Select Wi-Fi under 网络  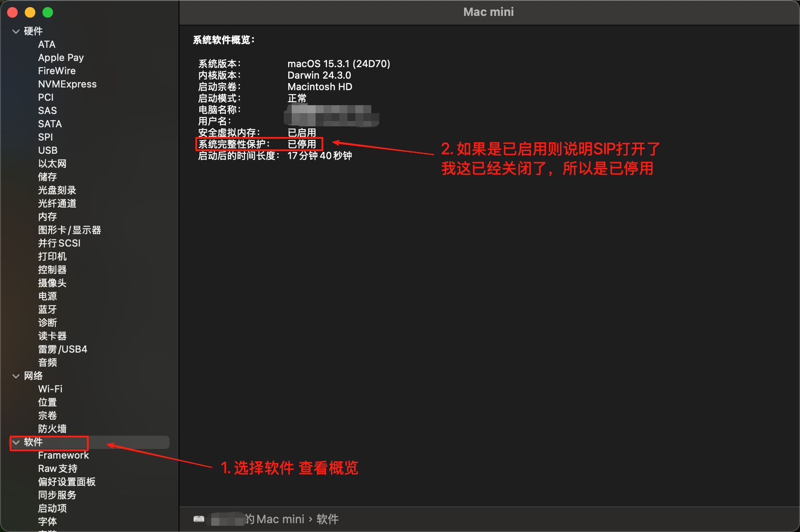50,389
